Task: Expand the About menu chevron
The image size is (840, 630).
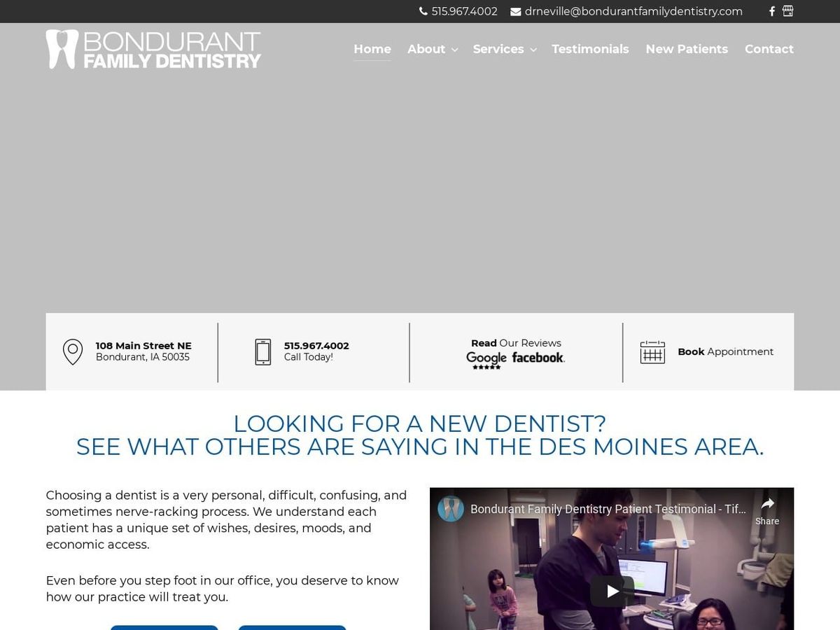Action: [x=454, y=50]
